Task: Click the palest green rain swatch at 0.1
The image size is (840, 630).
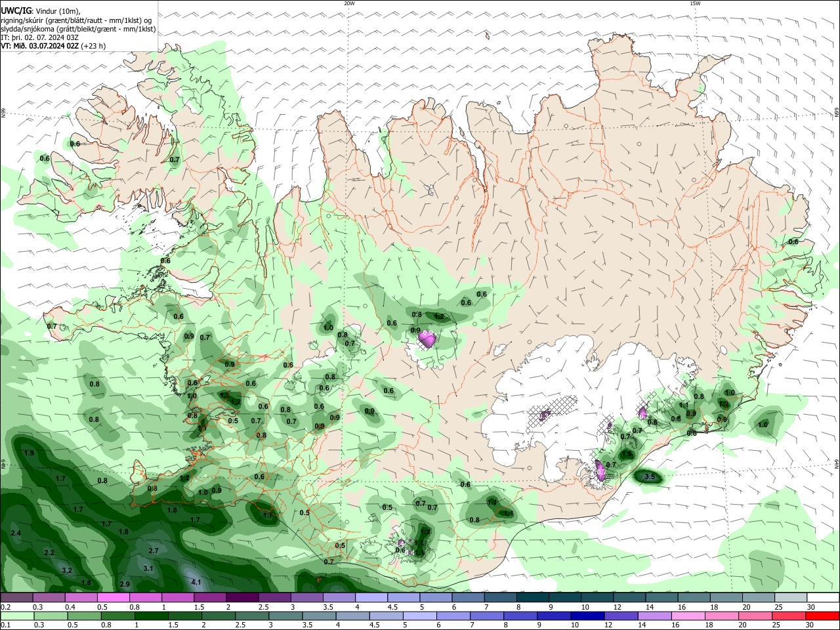Action: click(17, 616)
